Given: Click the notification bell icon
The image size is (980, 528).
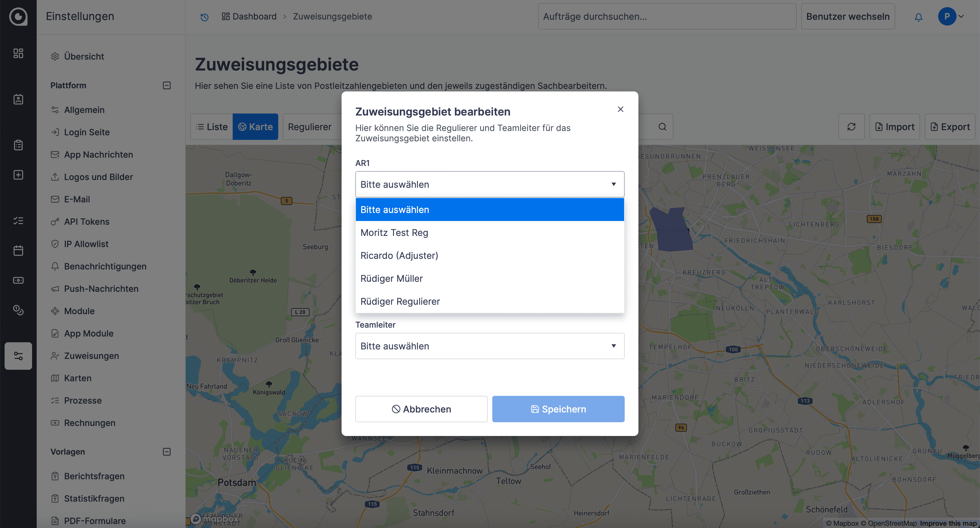Looking at the screenshot, I should (x=918, y=17).
